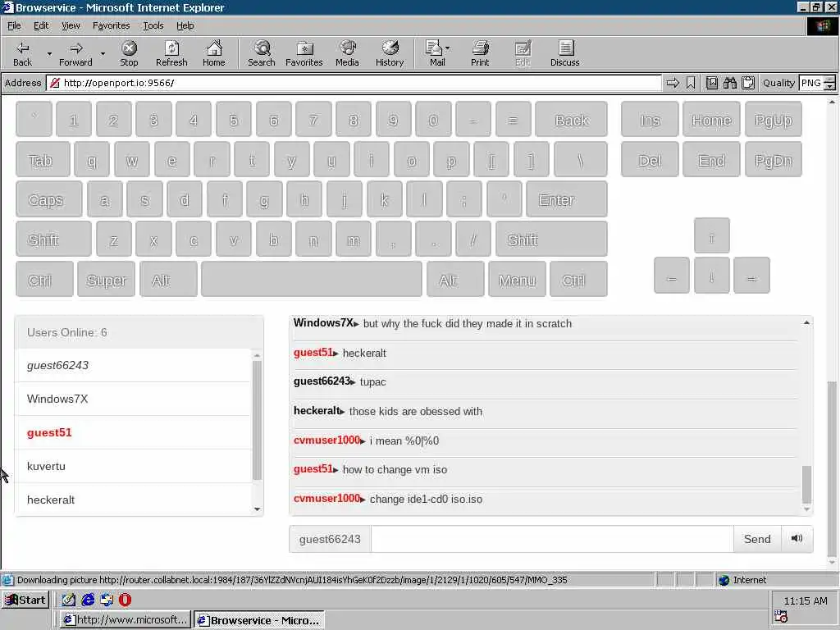
Task: Open the Home page from the toolbar
Action: (x=214, y=53)
